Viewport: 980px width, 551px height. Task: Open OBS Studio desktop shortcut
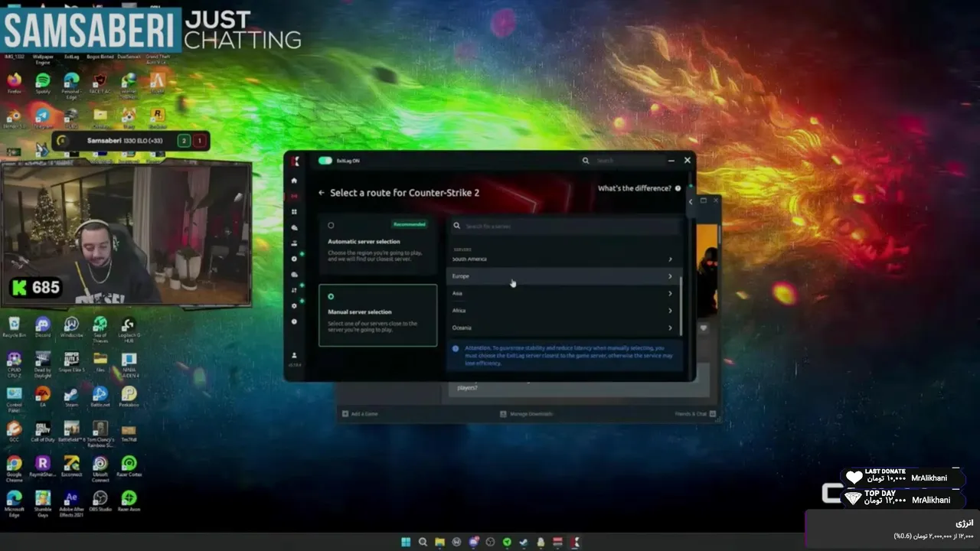click(x=100, y=501)
